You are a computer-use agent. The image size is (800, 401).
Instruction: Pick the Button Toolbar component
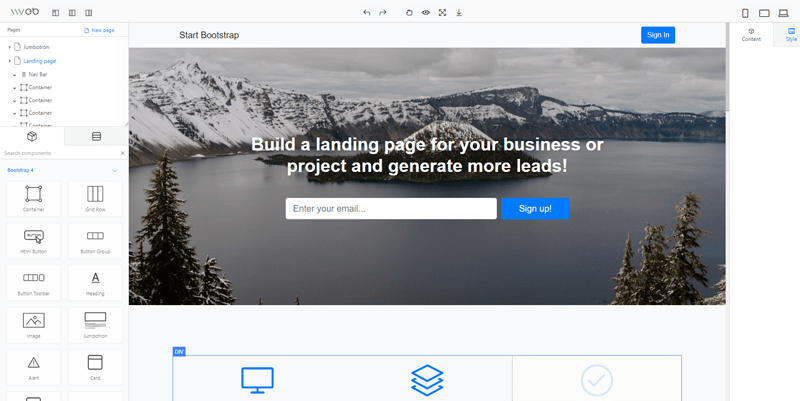[34, 283]
